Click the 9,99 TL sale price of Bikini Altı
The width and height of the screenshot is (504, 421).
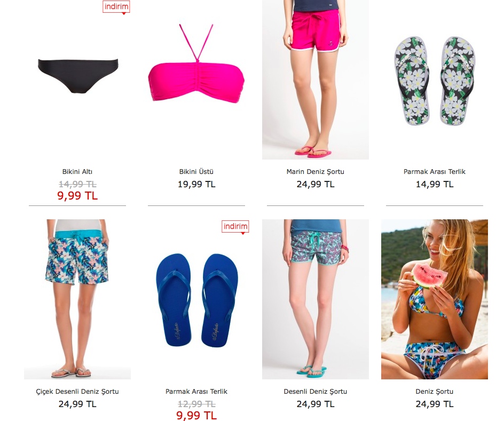tap(77, 196)
